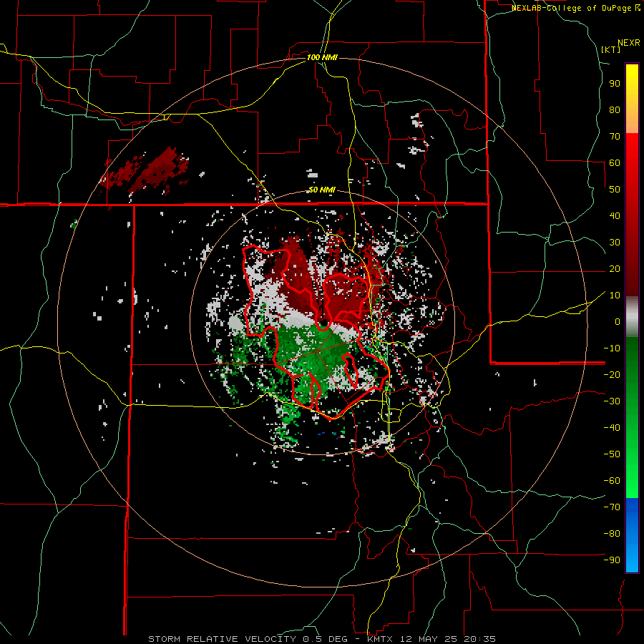Click the positive 40 knot scale label
The width and height of the screenshot is (644, 644).
[x=615, y=215]
